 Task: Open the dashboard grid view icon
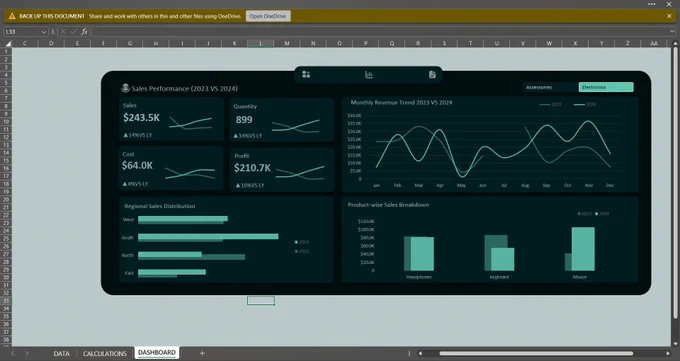coord(306,75)
